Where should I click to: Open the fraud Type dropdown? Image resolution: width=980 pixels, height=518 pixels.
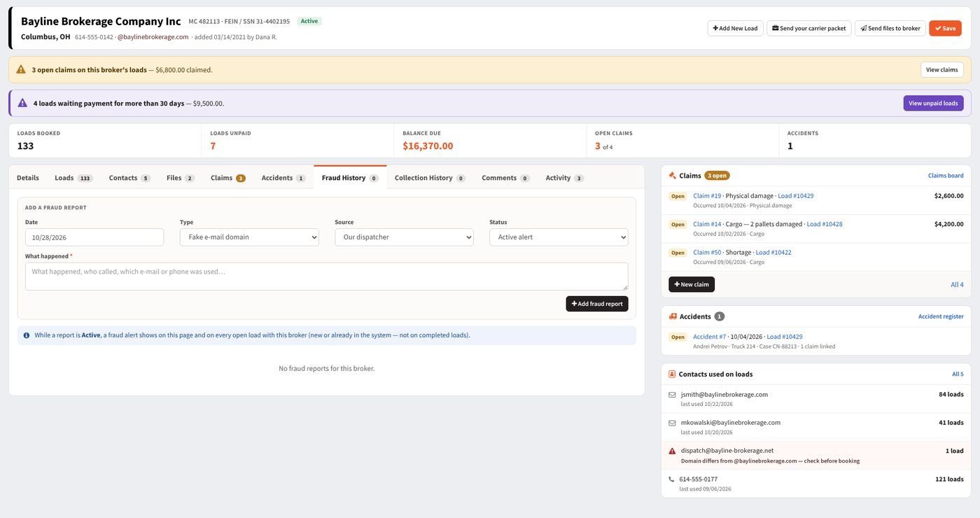(249, 237)
